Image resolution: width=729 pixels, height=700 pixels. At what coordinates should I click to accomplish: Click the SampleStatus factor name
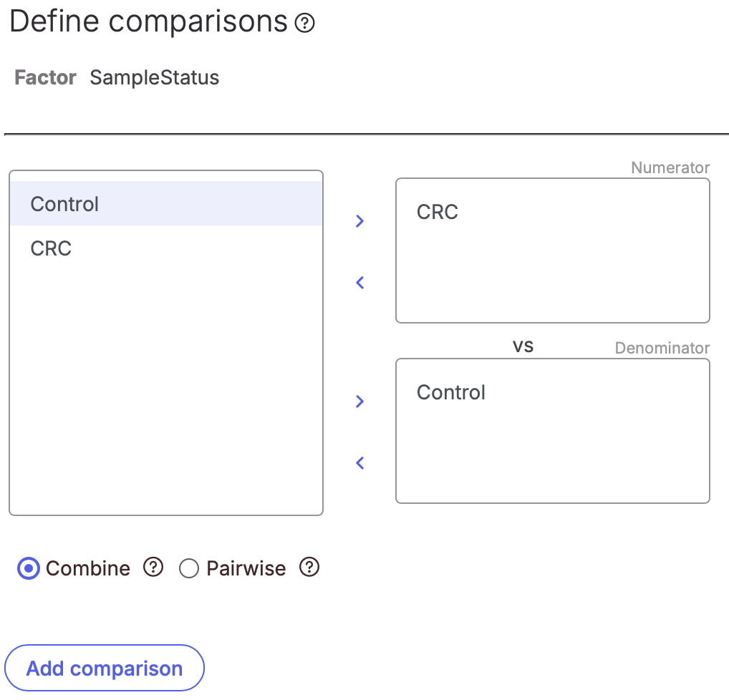point(155,77)
